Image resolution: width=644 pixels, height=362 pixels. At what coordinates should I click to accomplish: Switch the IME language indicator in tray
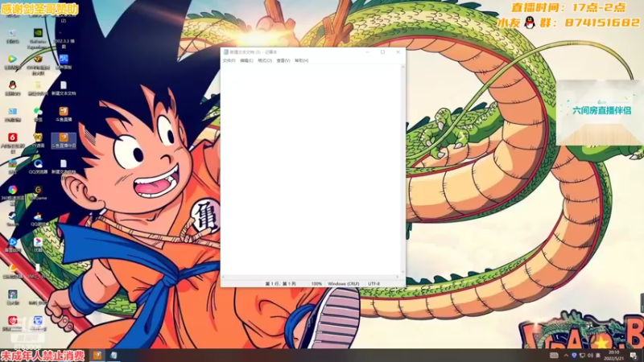pos(598,356)
